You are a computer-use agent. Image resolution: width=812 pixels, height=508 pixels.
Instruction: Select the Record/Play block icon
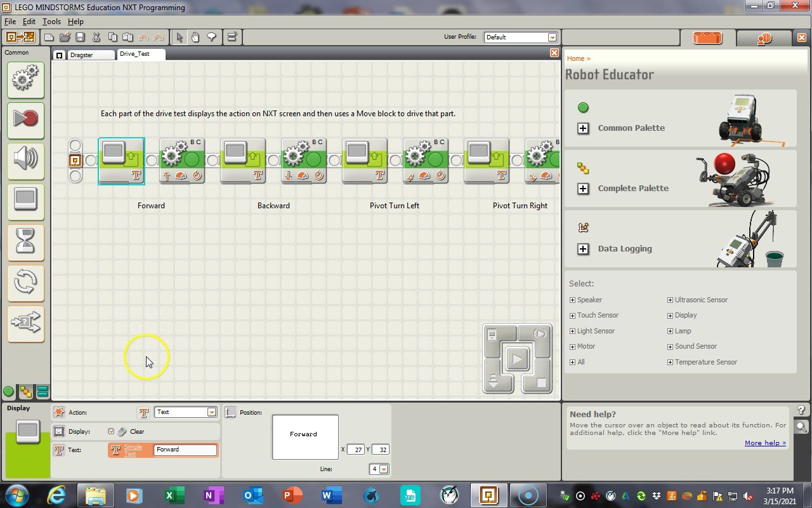(25, 120)
